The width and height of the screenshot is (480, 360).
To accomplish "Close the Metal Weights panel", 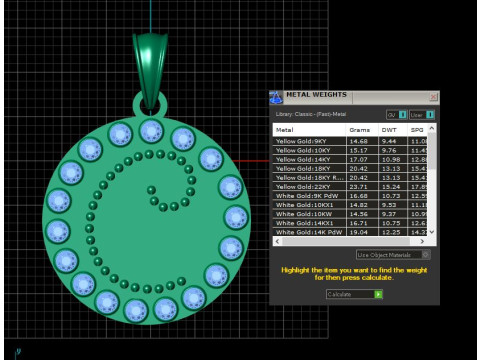I will tap(433, 97).
